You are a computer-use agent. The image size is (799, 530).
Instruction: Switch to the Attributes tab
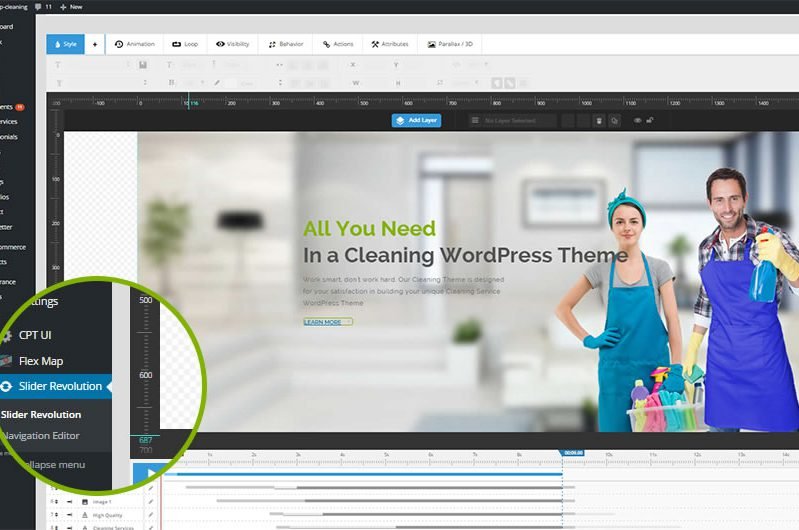[390, 44]
